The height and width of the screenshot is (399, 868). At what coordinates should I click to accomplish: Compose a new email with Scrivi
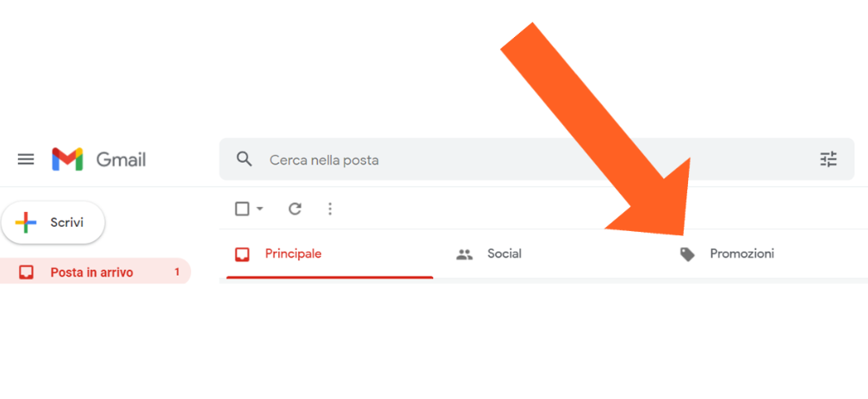pyautogui.click(x=53, y=222)
